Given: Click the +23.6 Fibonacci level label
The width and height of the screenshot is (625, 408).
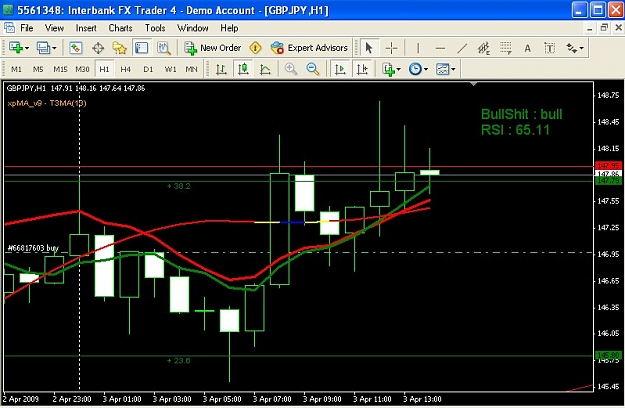Looking at the screenshot, I should (179, 361).
